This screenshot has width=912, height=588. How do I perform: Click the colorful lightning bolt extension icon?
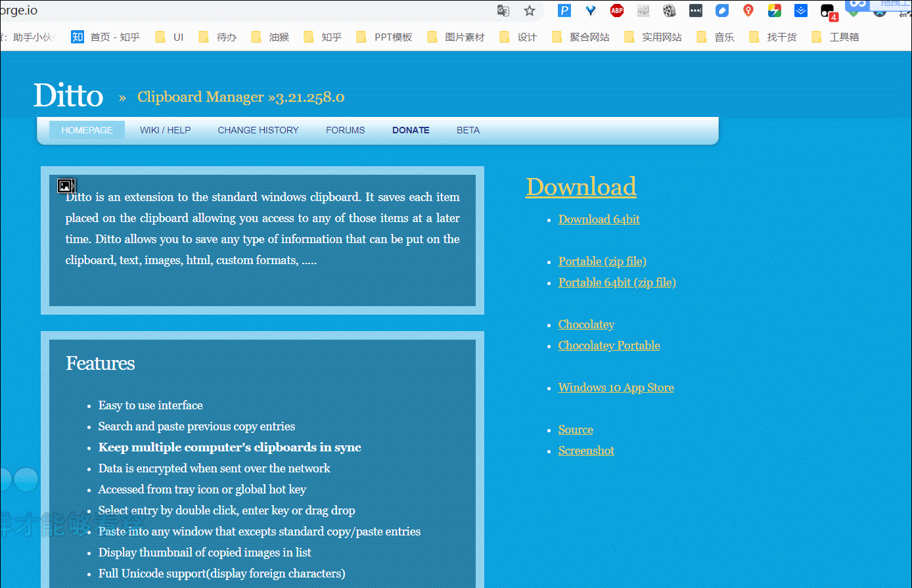pyautogui.click(x=775, y=11)
